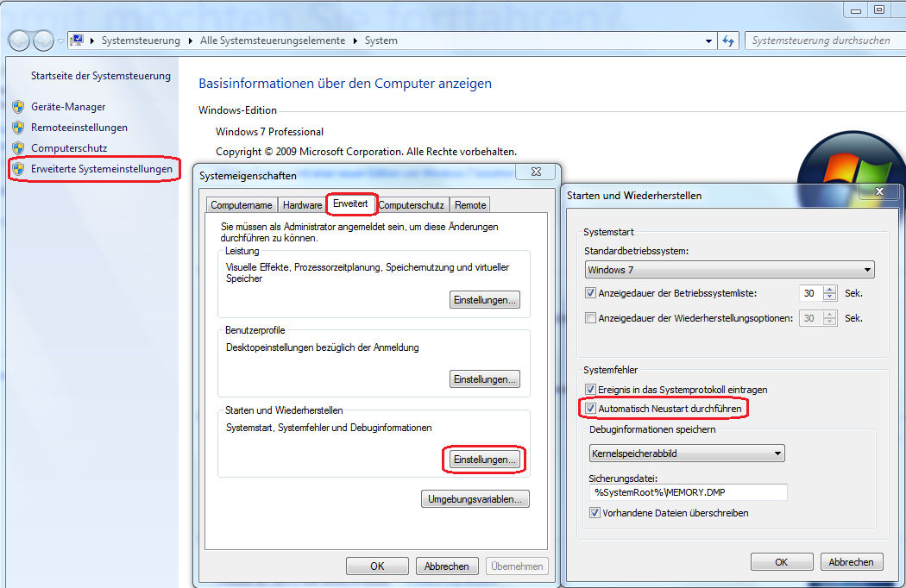Uncheck Automatisch Neustart durchführen
Viewport: 906px width, 588px height.
click(x=590, y=409)
